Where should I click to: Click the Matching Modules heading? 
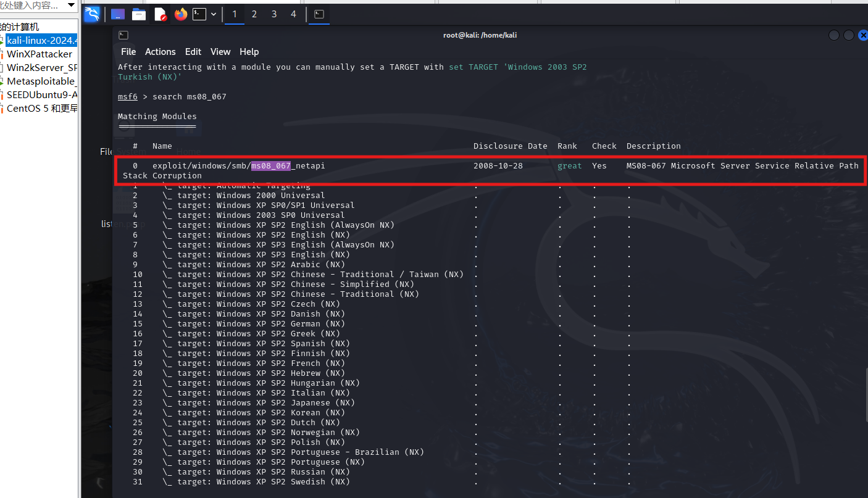157,116
